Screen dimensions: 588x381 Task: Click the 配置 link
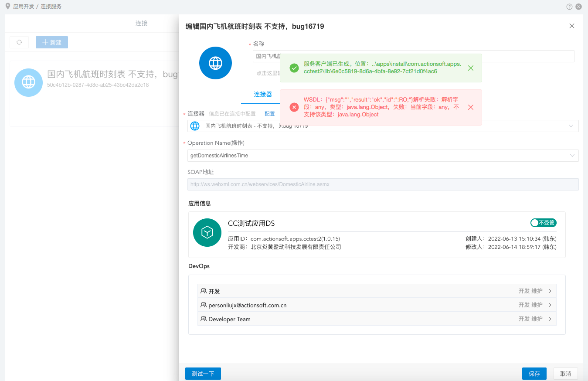click(x=270, y=114)
